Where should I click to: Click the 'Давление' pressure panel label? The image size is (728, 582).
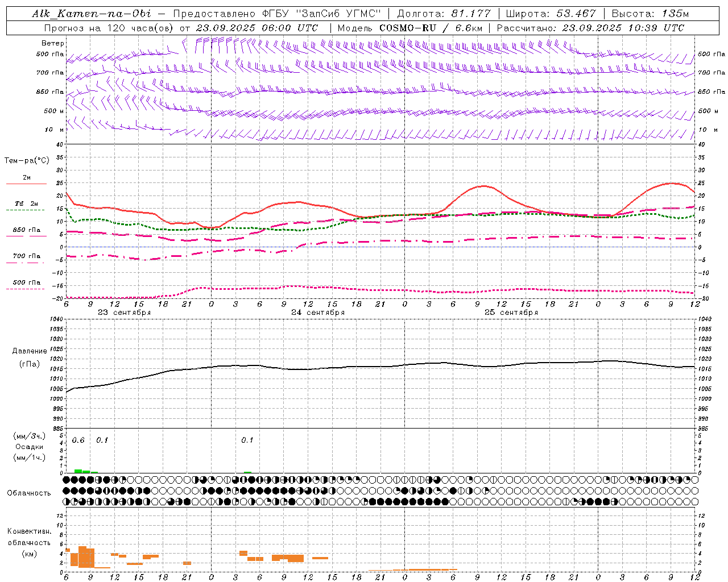coord(30,351)
